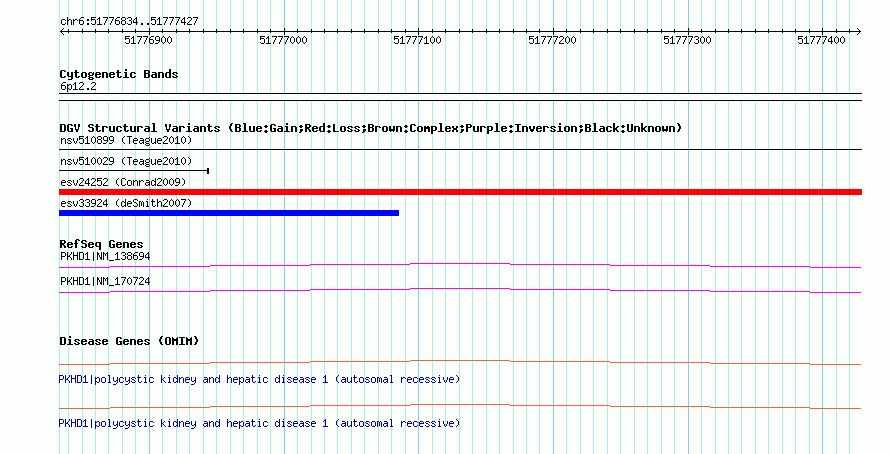Click the magenta NM_138694 gene line
890x454 pixels.
[x=460, y=265]
